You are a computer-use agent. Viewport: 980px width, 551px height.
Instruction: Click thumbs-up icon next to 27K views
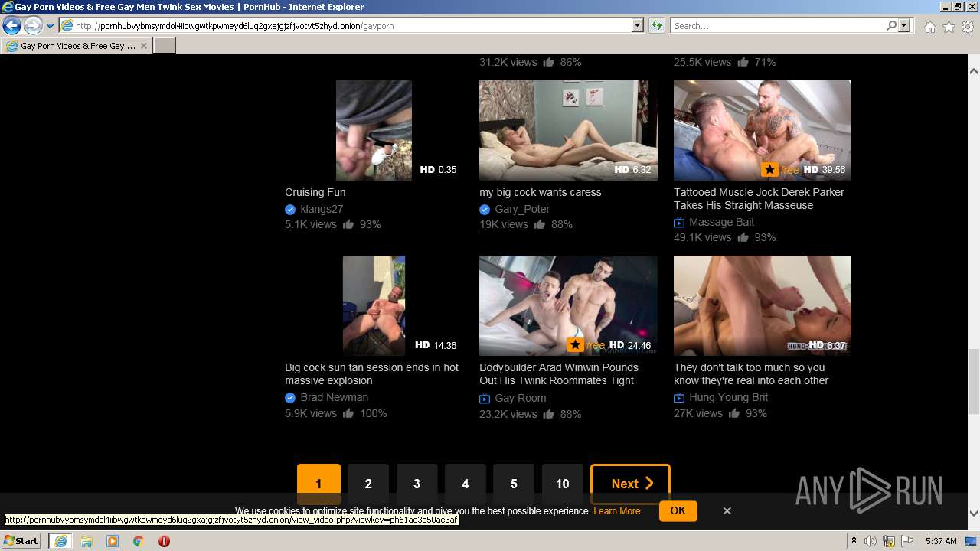734,413
